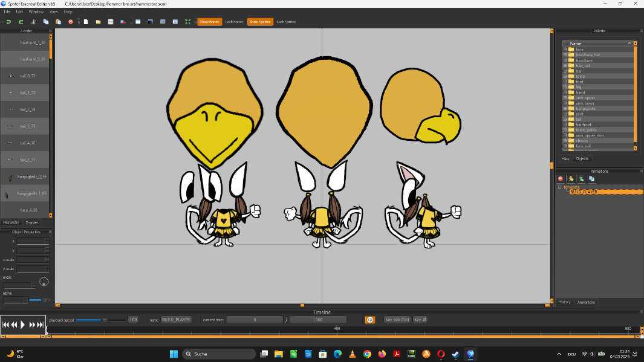Image resolution: width=644 pixels, height=362 pixels.
Task: Expand the hair folder
Action: (x=565, y=71)
